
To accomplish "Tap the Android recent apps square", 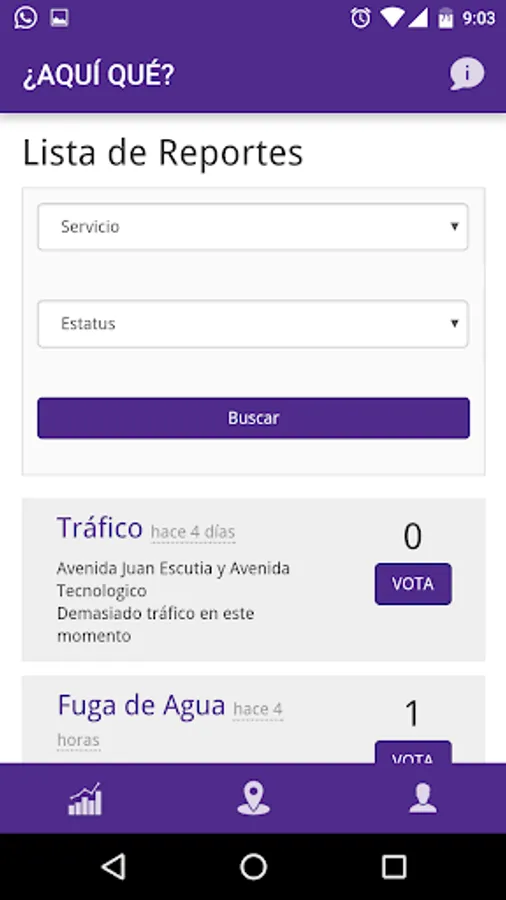I will [394, 866].
